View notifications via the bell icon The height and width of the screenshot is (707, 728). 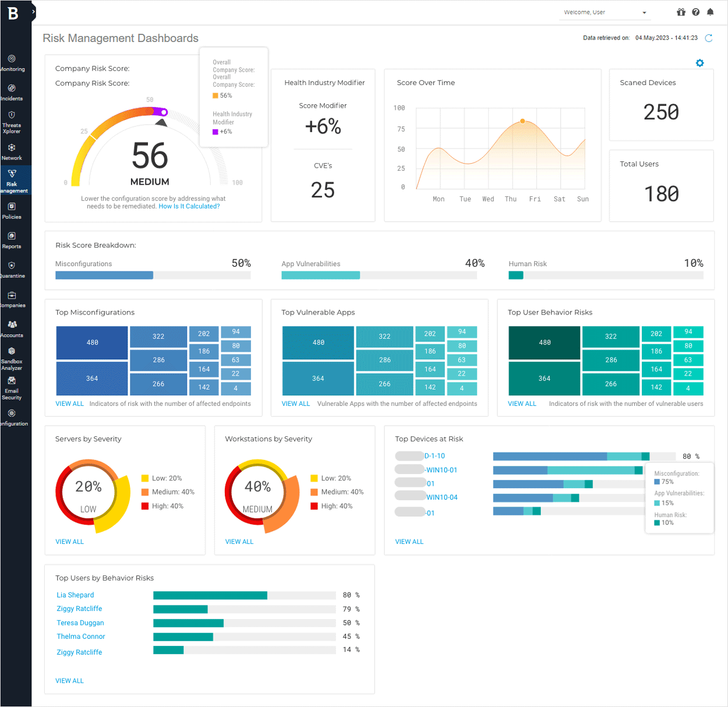tap(710, 12)
